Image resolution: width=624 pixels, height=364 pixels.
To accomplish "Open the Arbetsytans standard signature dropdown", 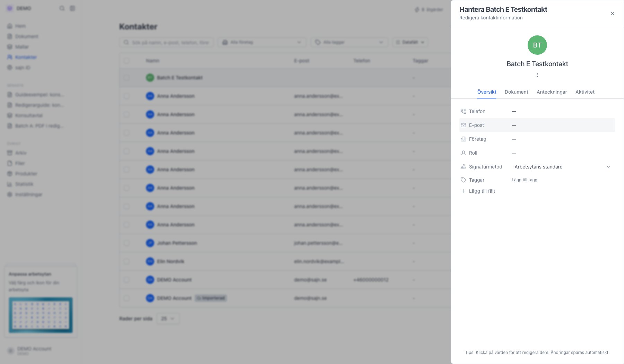I will point(562,167).
